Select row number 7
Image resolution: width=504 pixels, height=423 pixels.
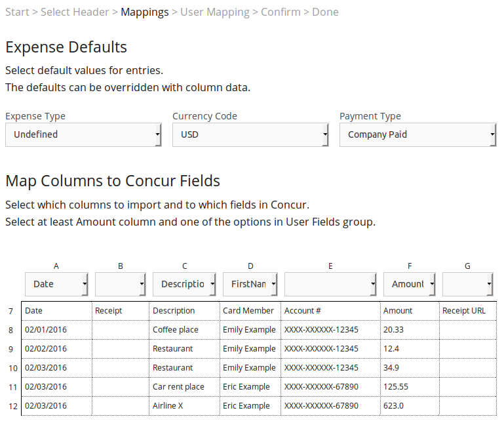click(11, 312)
